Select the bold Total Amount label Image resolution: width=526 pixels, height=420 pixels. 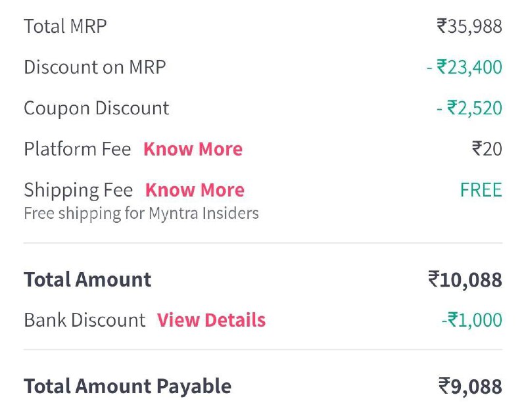click(x=87, y=279)
